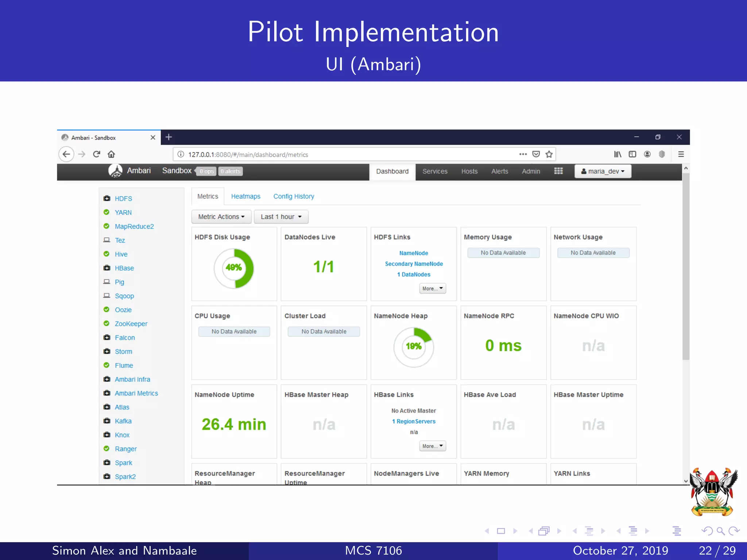Click the Beamer search magnifier icon
The height and width of the screenshot is (560, 747).
pos(720,531)
